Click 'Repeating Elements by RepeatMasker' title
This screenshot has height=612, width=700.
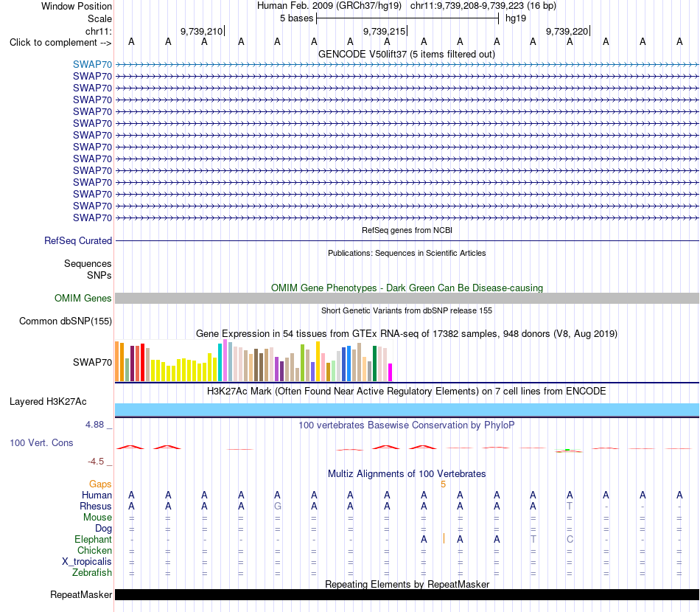click(x=407, y=584)
